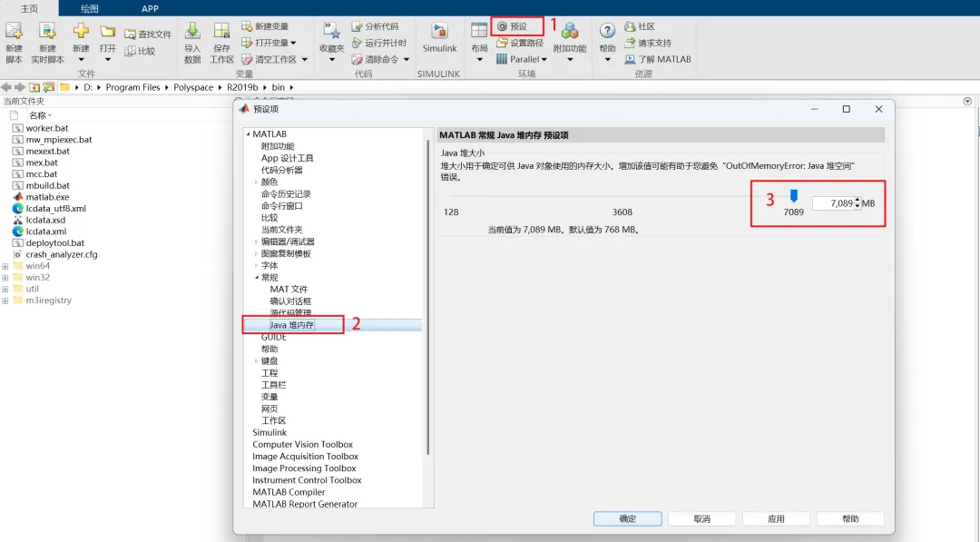Switch to the Home (主页) tab

click(x=29, y=8)
